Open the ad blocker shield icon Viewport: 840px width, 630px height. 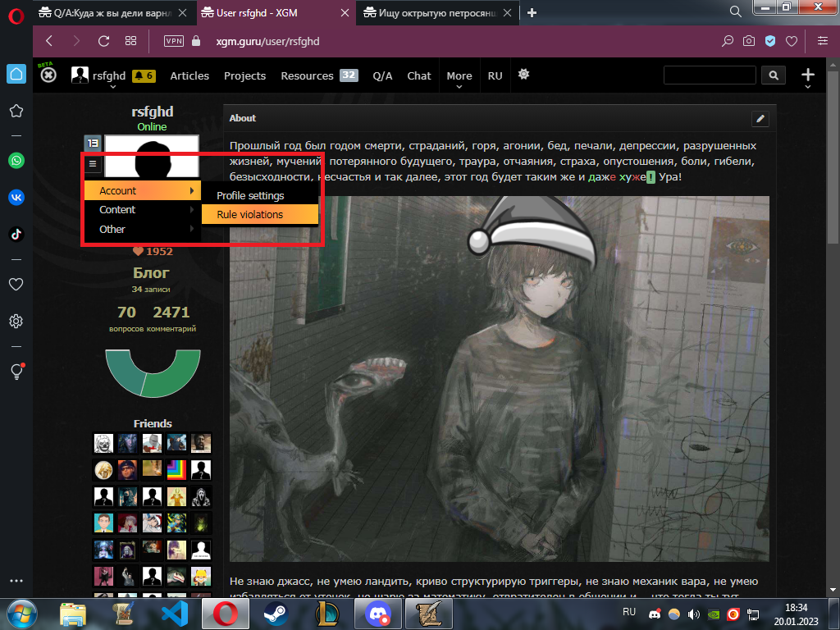(770, 41)
